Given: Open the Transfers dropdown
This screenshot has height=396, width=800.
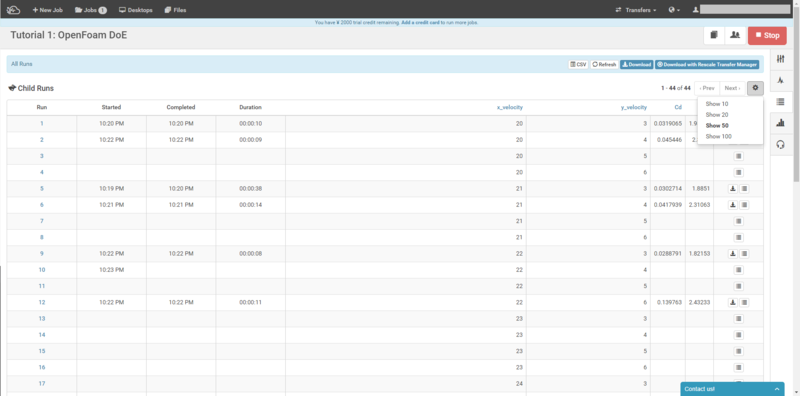Looking at the screenshot, I should tap(636, 10).
